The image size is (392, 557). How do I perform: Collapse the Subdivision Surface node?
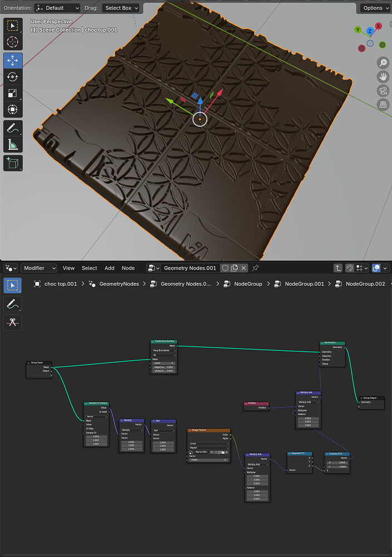tap(153, 341)
